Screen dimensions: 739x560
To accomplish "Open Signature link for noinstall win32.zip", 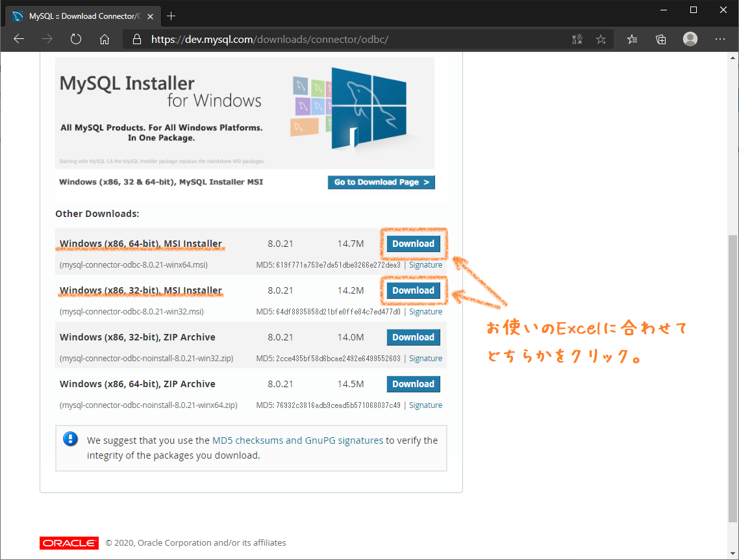I will point(425,358).
